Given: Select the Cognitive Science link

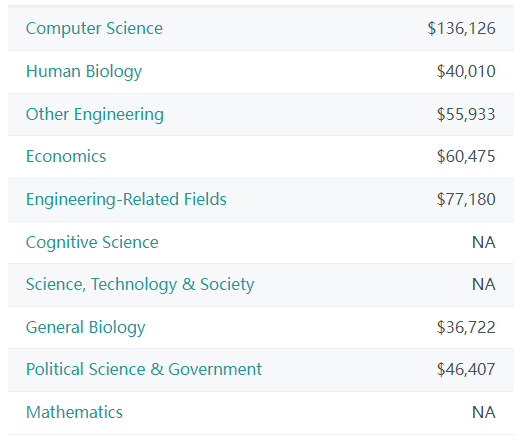Looking at the screenshot, I should pos(92,242).
